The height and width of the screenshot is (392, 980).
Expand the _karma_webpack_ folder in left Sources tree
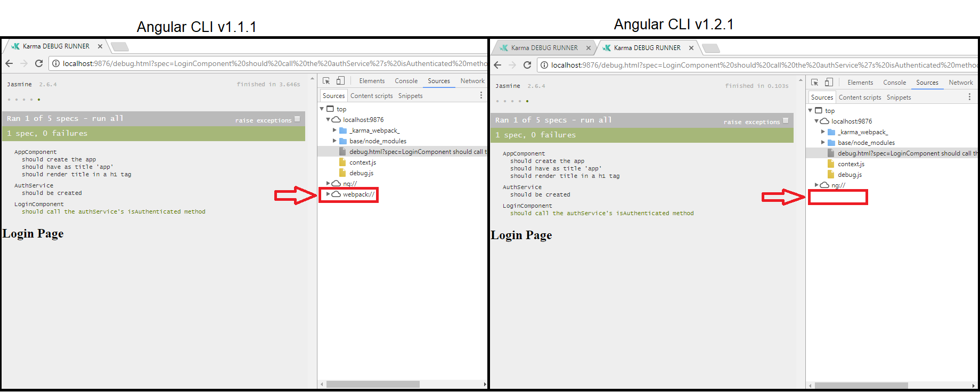(334, 130)
